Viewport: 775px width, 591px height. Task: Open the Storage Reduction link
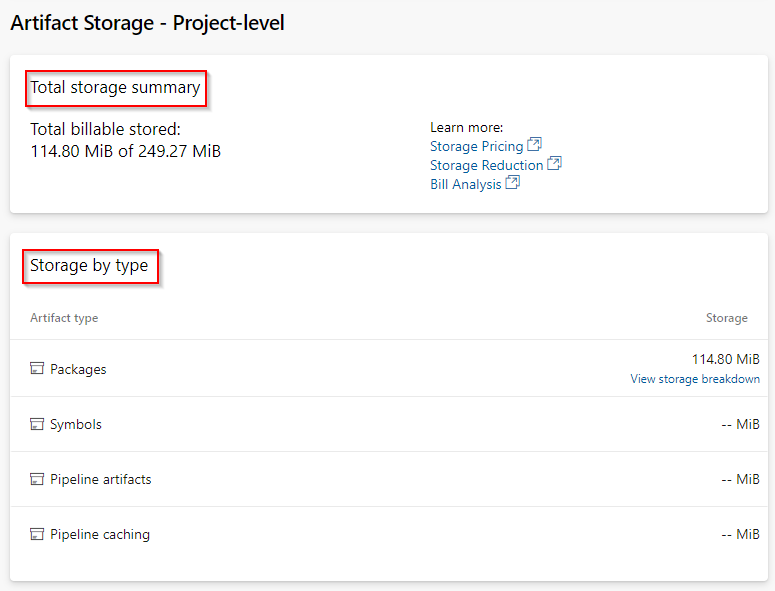pyautogui.click(x=486, y=165)
